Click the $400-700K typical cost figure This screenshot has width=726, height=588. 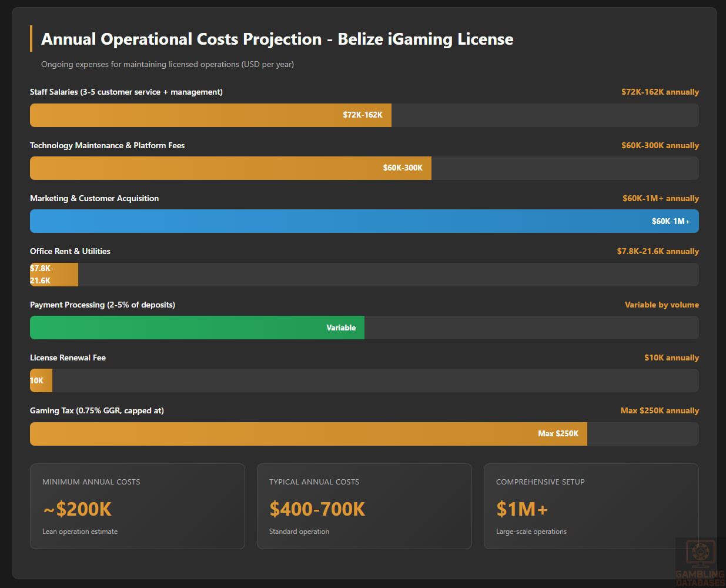click(x=317, y=509)
